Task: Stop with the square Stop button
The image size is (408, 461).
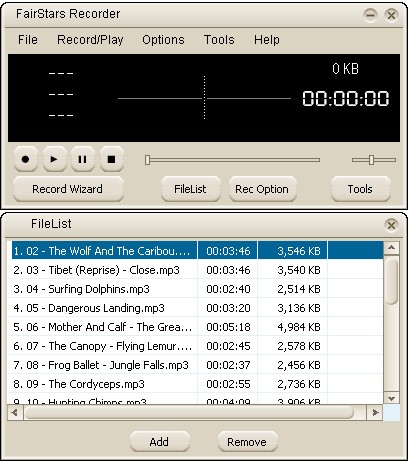Action: click(x=112, y=159)
